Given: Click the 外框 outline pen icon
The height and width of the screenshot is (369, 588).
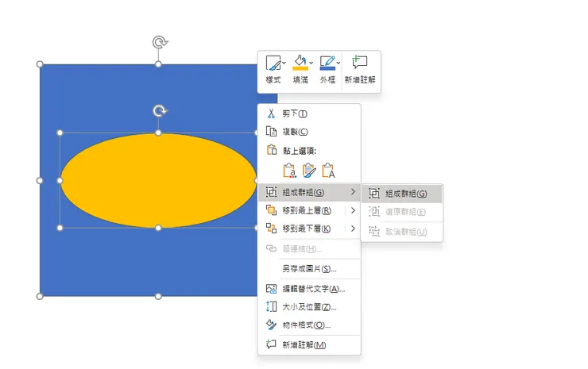Looking at the screenshot, I should pyautogui.click(x=327, y=63).
